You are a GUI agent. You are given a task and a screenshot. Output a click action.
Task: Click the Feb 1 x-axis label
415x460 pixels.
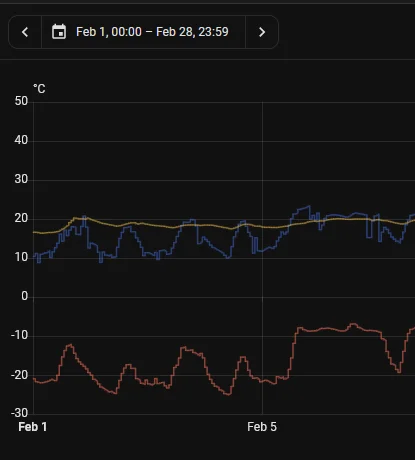tap(33, 427)
